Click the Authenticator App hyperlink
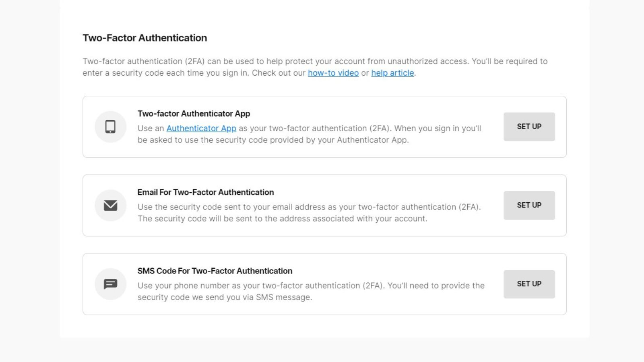This screenshot has width=644, height=362. point(201,128)
